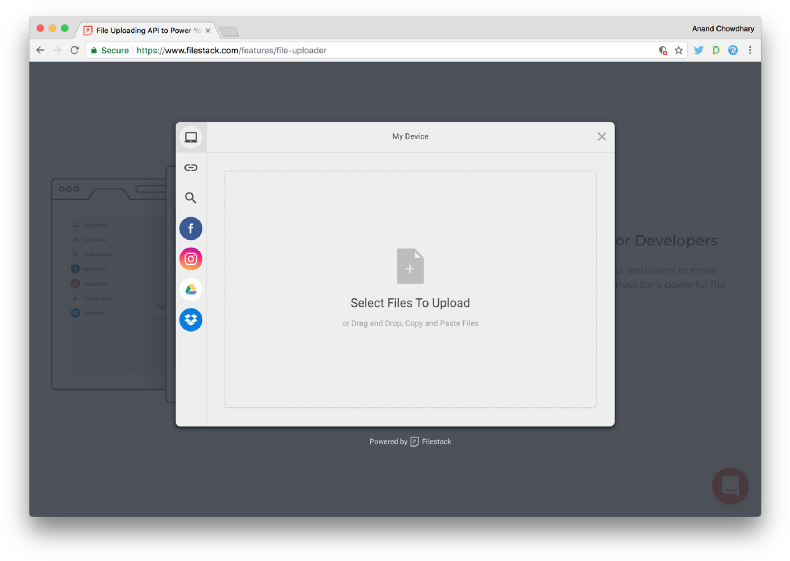Viewport: 790px width, 561px height.
Task: Open the Powered by Filestack link
Action: pyautogui.click(x=410, y=441)
